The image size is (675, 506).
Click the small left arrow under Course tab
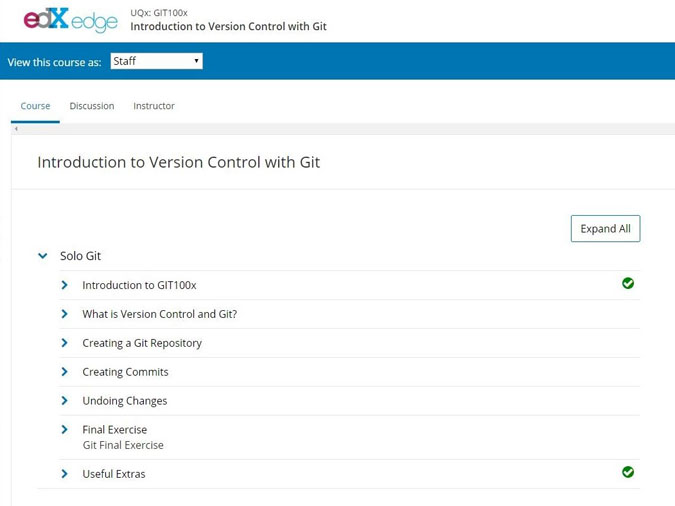16,129
